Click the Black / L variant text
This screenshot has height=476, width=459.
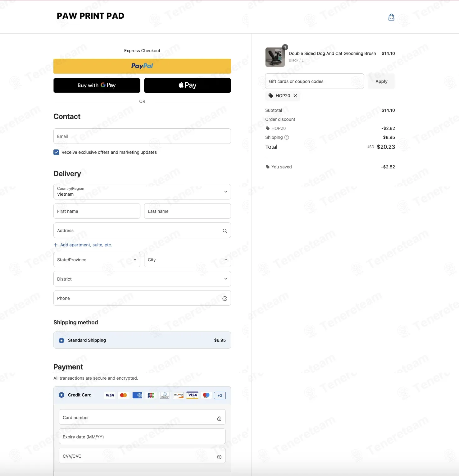(296, 60)
